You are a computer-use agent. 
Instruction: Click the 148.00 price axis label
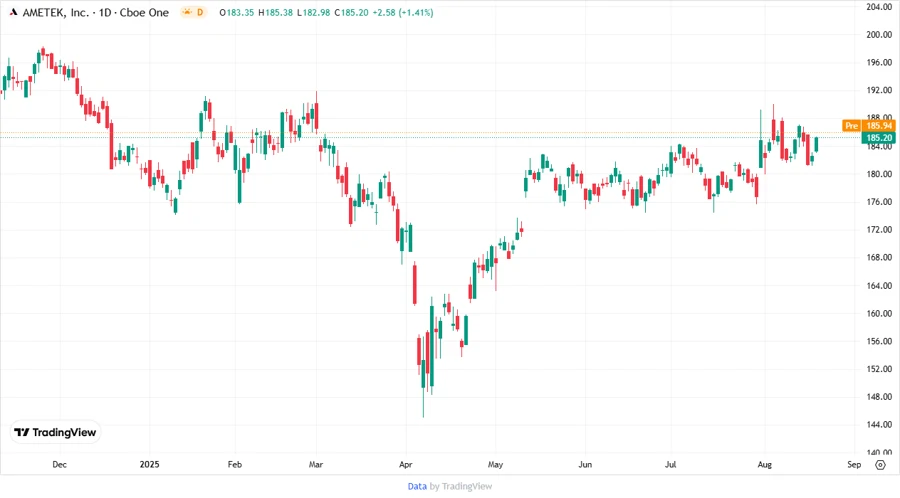pos(879,397)
